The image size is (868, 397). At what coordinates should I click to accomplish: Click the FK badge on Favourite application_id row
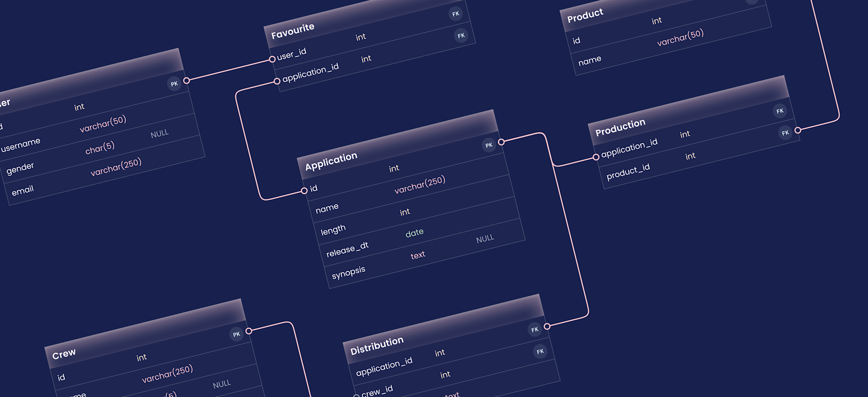pos(461,36)
